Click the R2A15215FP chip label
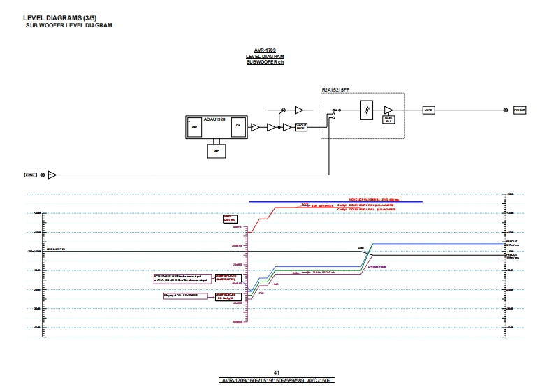Screen dimensions: 554x392 point(335,90)
